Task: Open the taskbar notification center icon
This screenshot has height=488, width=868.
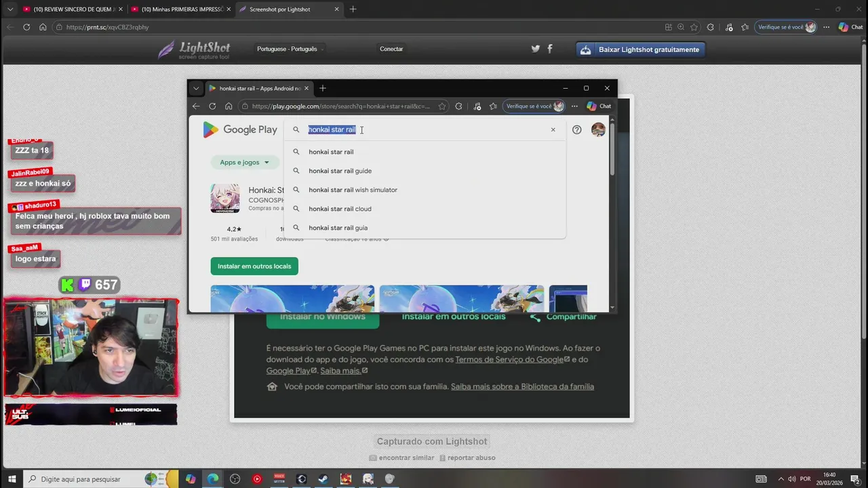Action: tap(855, 479)
